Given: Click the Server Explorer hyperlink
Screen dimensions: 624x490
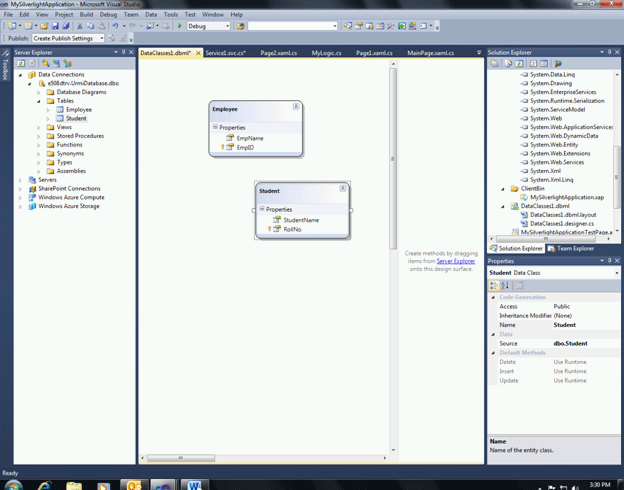Looking at the screenshot, I should tap(456, 261).
